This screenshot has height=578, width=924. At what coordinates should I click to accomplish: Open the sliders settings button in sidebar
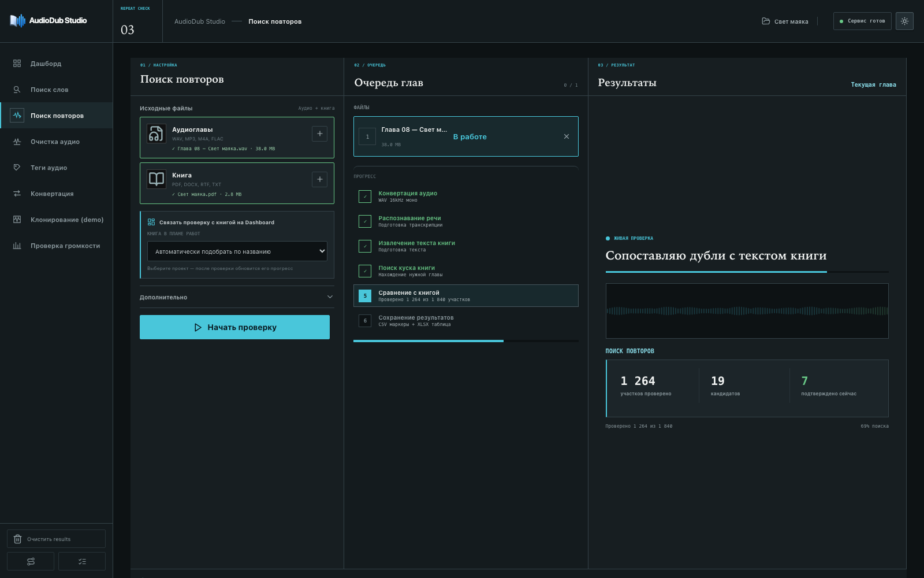point(31,561)
